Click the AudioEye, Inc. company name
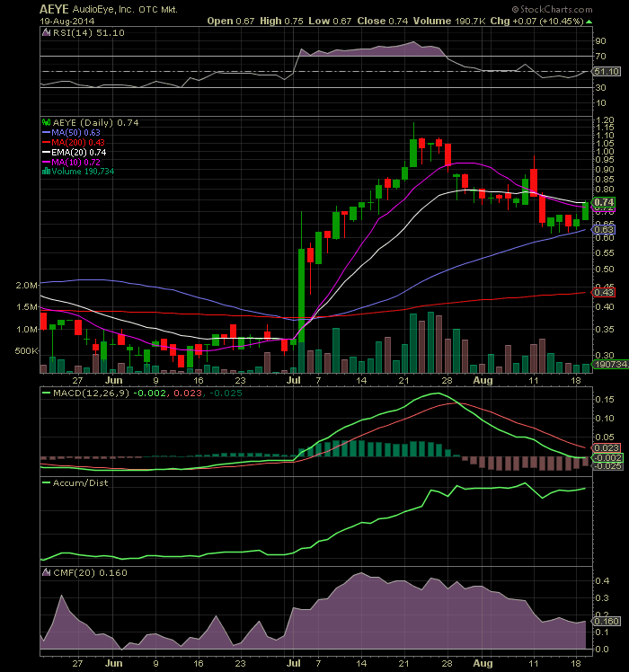 (x=103, y=9)
